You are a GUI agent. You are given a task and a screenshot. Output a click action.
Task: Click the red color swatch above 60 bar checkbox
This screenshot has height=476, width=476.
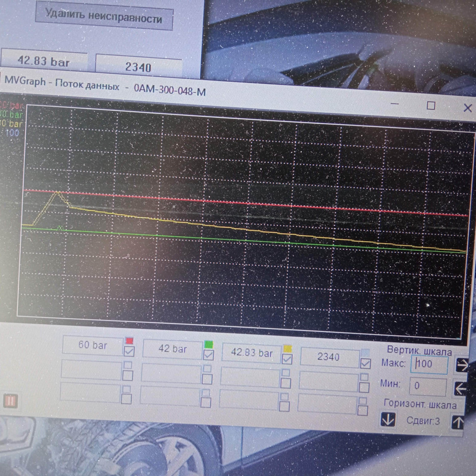pyautogui.click(x=129, y=341)
